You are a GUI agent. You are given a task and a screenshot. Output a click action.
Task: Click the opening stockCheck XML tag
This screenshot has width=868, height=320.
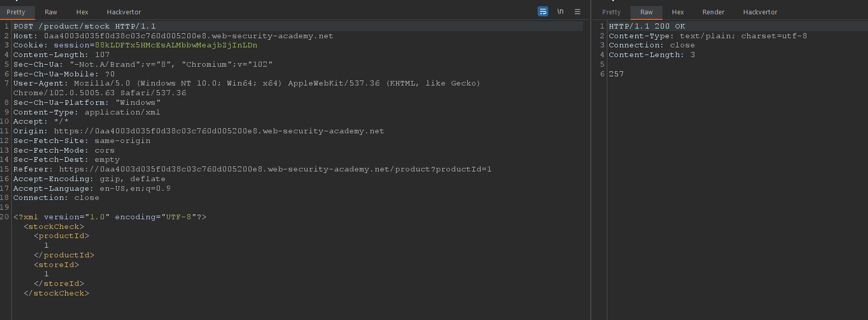54,226
